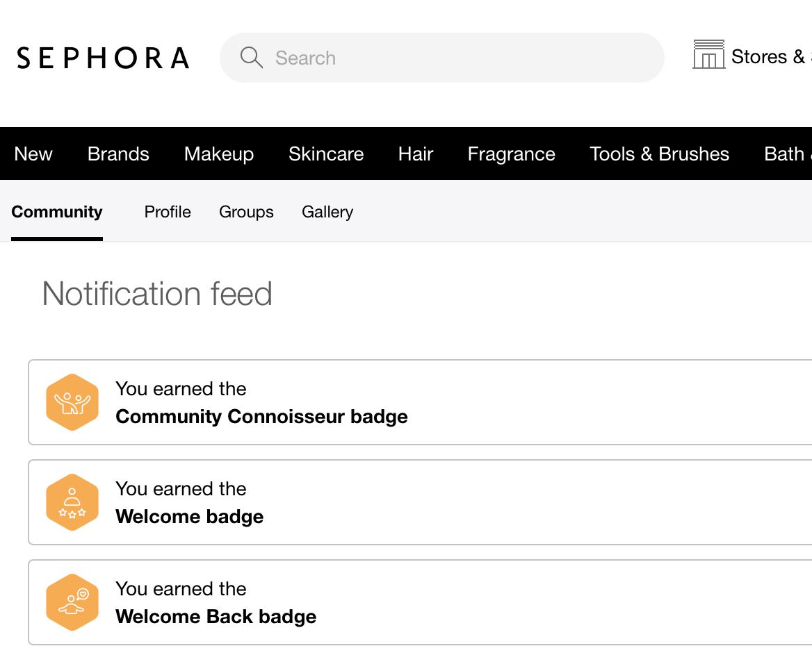Open the New arrivals section
This screenshot has width=812, height=653.
(33, 154)
